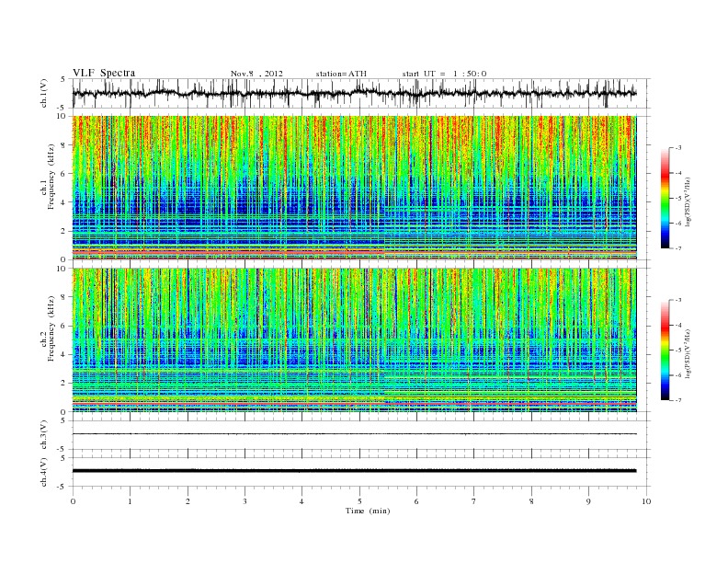
Task: Click the ch.1 spectrogram color scale bar
Action: coord(665,198)
